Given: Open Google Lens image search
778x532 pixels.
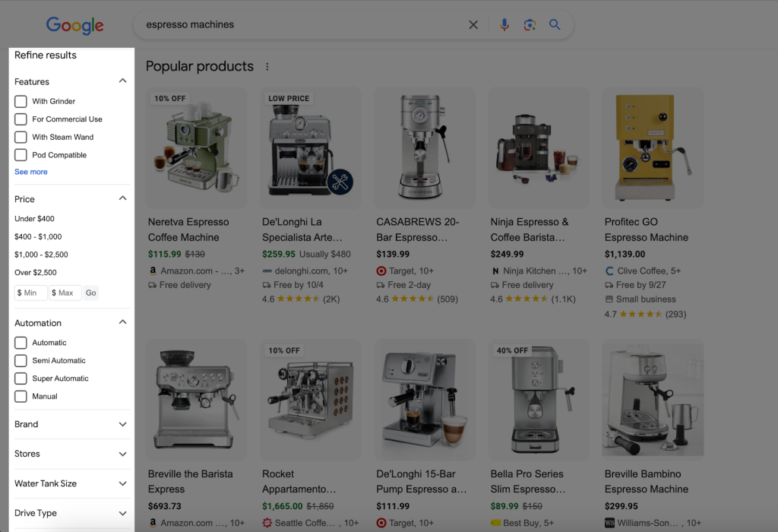Looking at the screenshot, I should pos(530,25).
